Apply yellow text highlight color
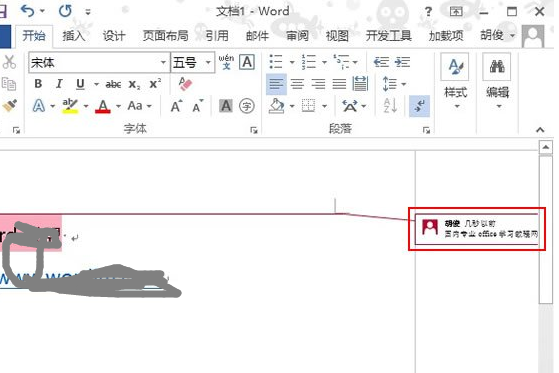The image size is (559, 373). (70, 106)
